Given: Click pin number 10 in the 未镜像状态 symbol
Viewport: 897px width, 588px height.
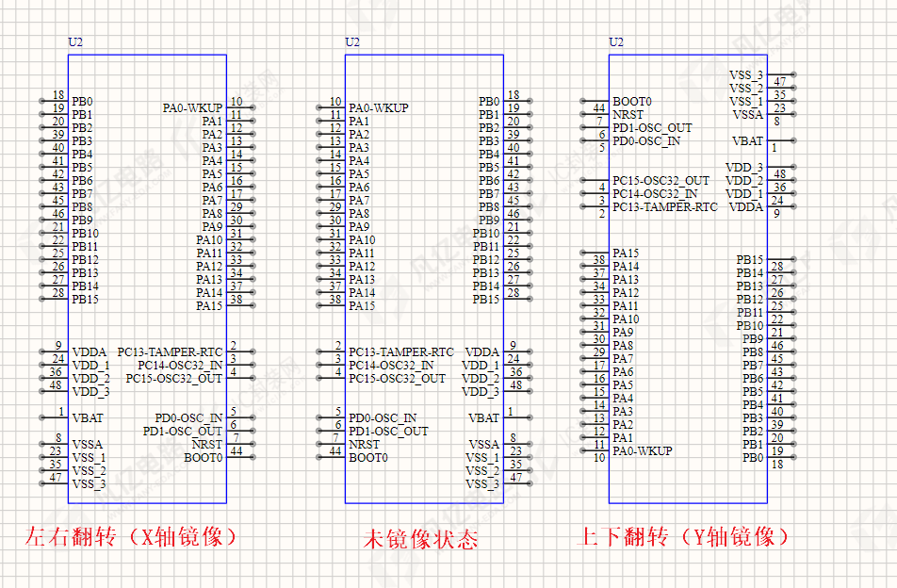Looking at the screenshot, I should (335, 101).
